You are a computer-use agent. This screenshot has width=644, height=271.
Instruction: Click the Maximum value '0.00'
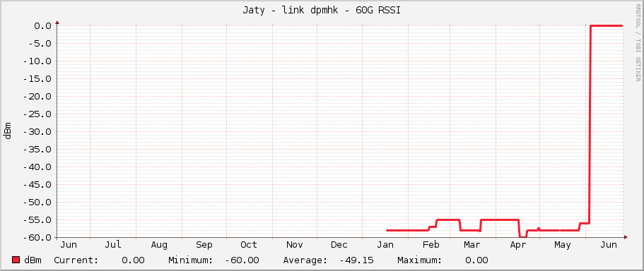click(477, 260)
